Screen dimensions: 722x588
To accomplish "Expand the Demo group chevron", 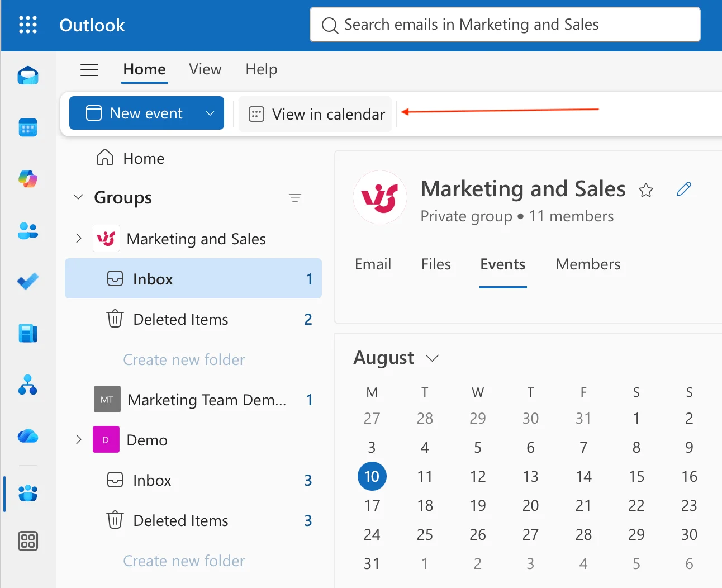I will coord(79,440).
